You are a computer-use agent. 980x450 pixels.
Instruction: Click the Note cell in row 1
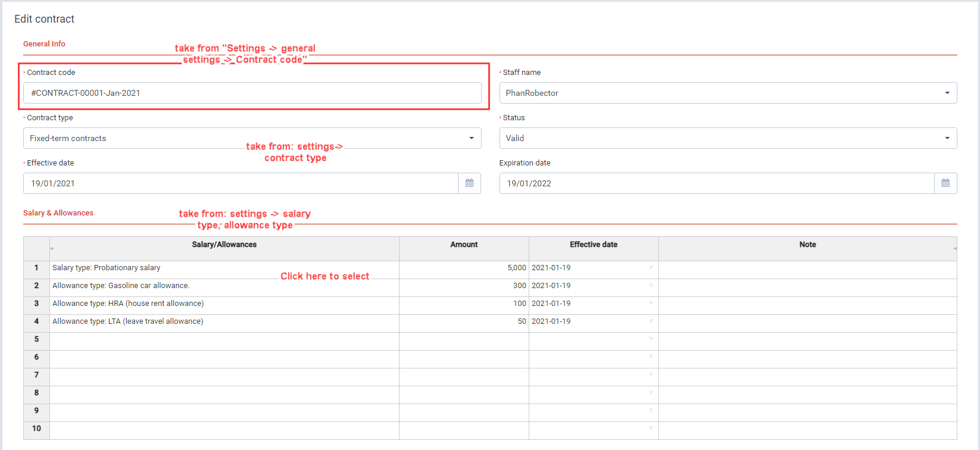[x=808, y=270]
